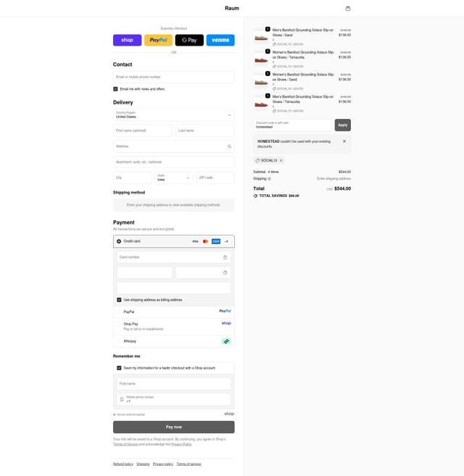Uncheck Save my information for faster checkout

pos(119,368)
